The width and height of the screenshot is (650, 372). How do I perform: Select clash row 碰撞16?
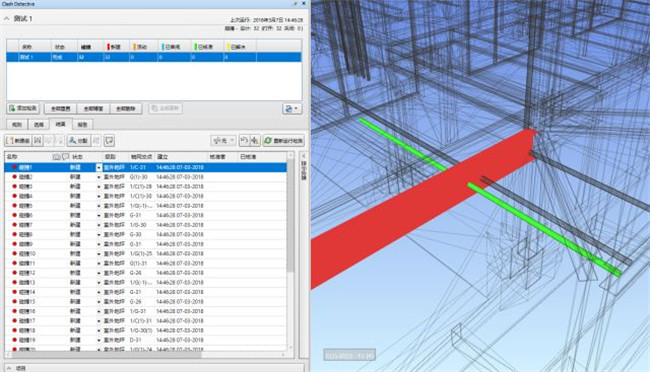point(145,311)
